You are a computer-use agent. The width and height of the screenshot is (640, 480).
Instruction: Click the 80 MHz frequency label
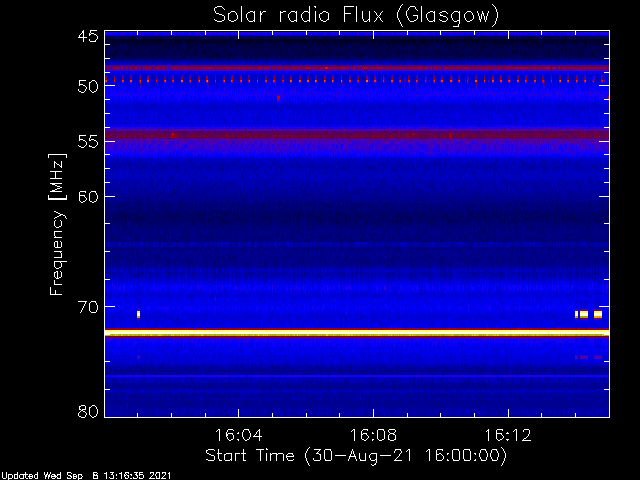tap(88, 411)
